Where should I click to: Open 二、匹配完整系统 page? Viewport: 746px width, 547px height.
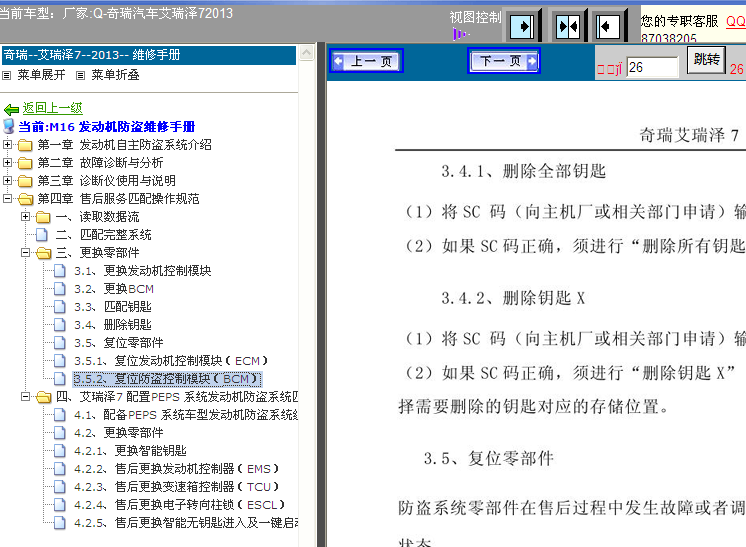click(103, 235)
